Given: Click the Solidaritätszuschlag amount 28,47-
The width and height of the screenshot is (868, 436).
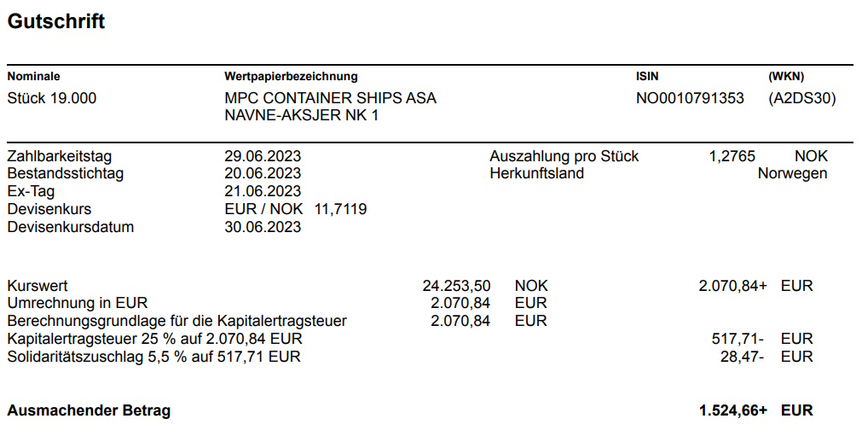Looking at the screenshot, I should point(742,357).
